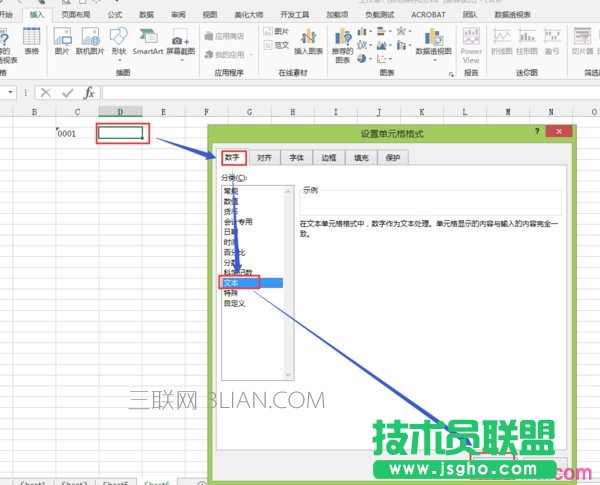Click the category list scroll-down arrow
600x485 pixels.
point(288,375)
